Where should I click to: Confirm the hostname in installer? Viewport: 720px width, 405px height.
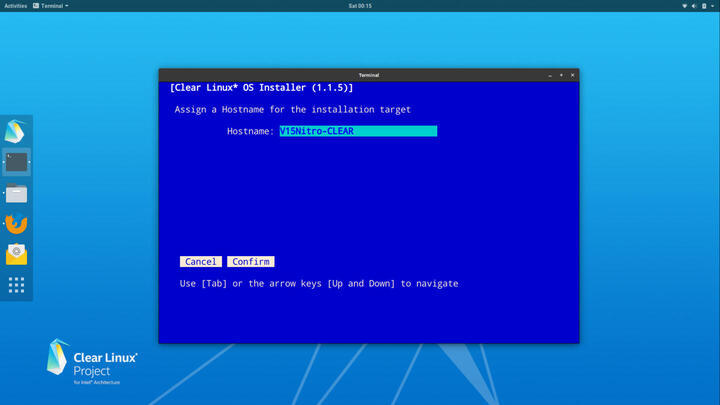click(251, 261)
